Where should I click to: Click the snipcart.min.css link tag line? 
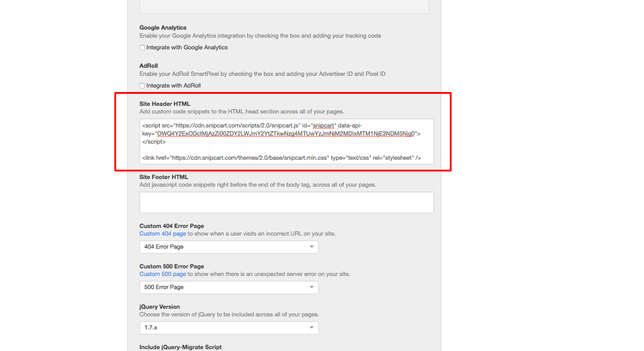coord(281,158)
